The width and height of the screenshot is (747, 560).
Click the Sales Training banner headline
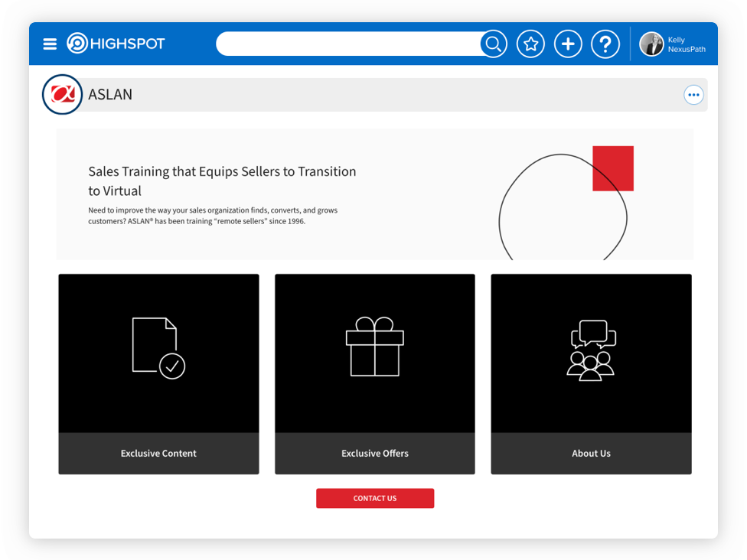tap(222, 181)
